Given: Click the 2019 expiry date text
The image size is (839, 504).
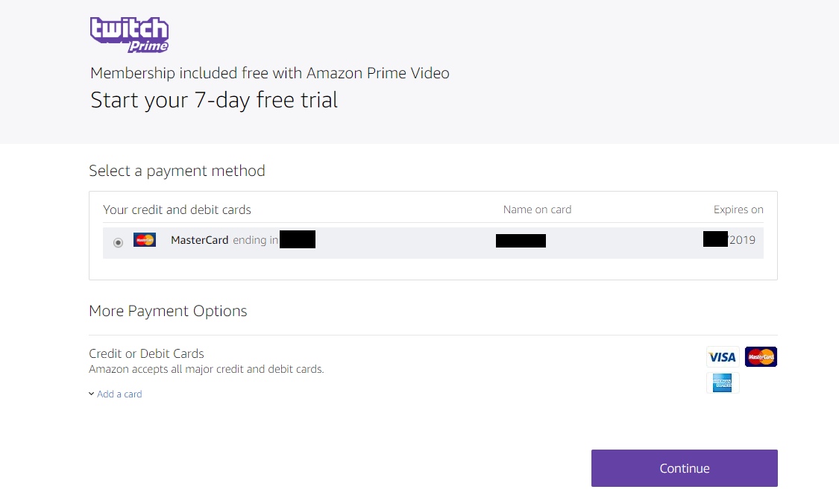Looking at the screenshot, I should [742, 240].
